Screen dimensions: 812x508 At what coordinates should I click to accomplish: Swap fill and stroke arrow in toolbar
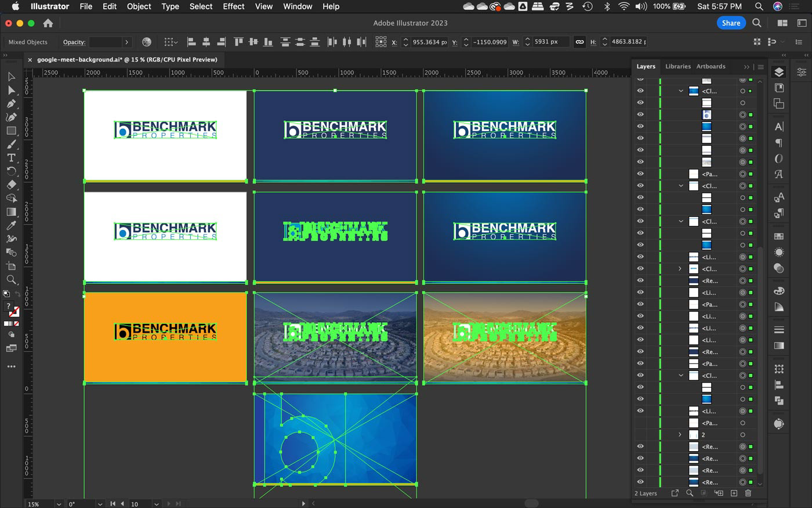point(17,294)
